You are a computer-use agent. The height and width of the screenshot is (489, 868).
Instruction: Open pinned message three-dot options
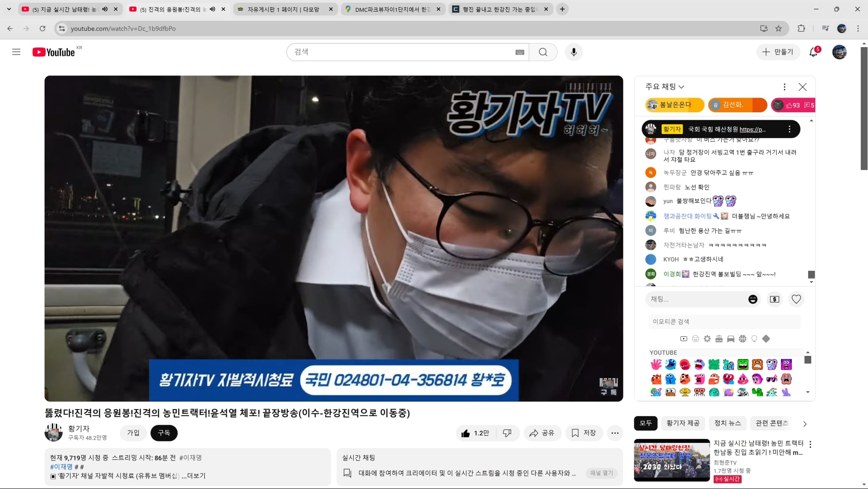[x=789, y=129]
